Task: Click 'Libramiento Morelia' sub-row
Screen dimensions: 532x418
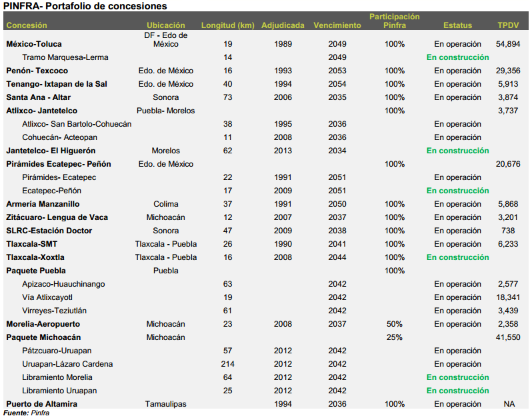Action: pos(57,377)
